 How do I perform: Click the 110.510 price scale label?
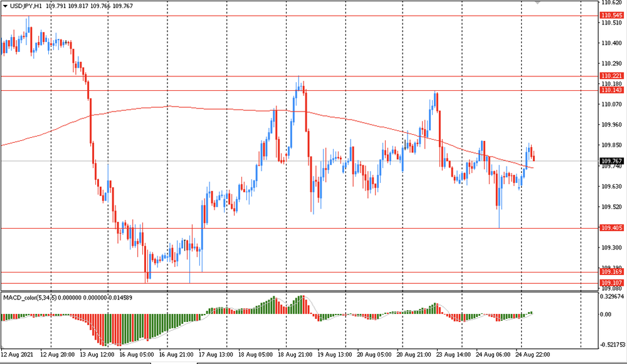coord(612,23)
